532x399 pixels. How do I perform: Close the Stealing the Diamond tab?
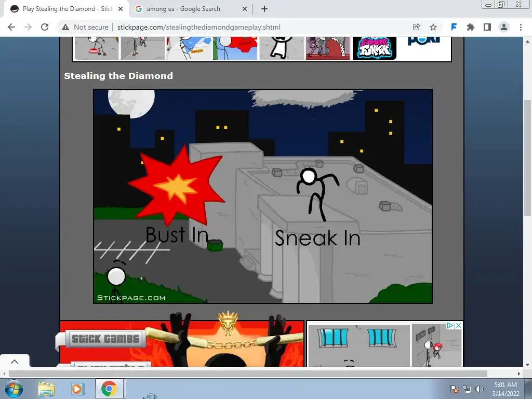[121, 9]
